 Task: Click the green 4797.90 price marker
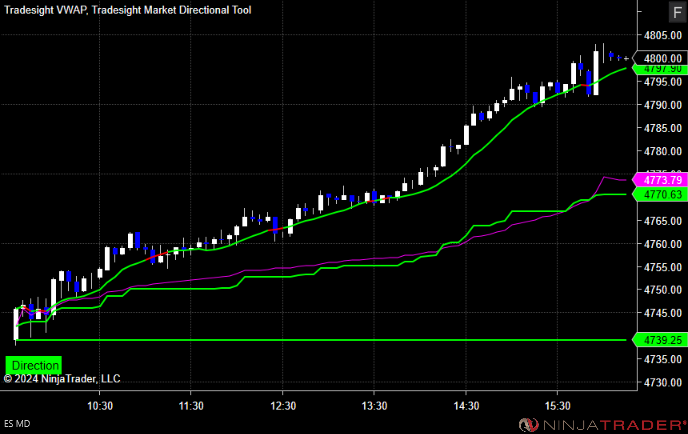[660, 69]
